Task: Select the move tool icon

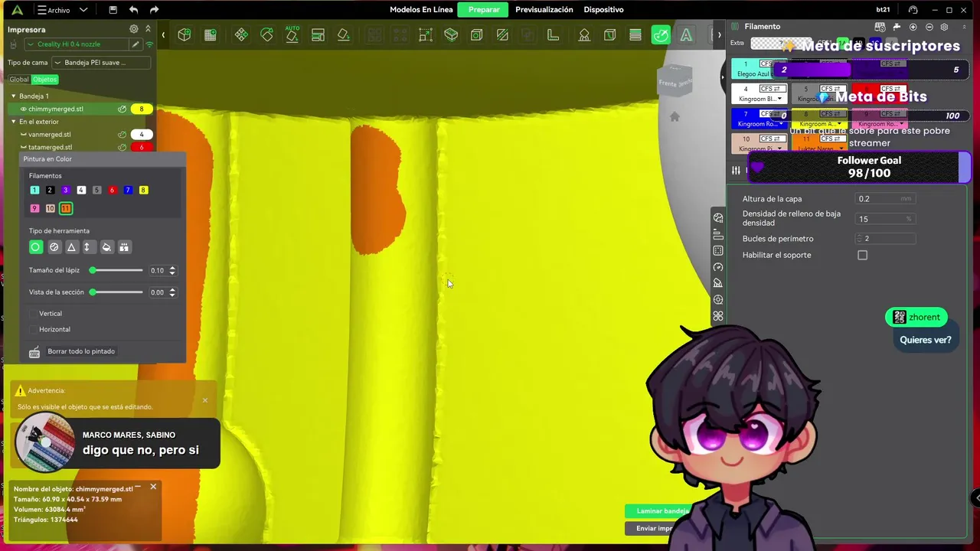Action: tap(241, 34)
